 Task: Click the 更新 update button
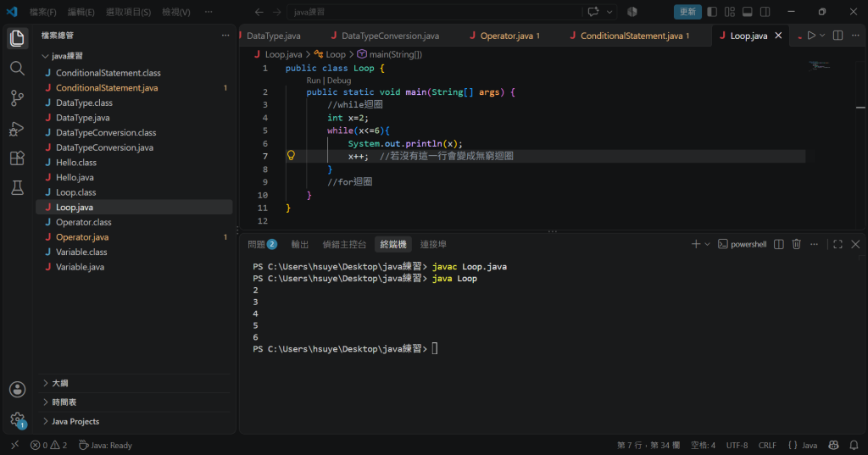coord(687,12)
